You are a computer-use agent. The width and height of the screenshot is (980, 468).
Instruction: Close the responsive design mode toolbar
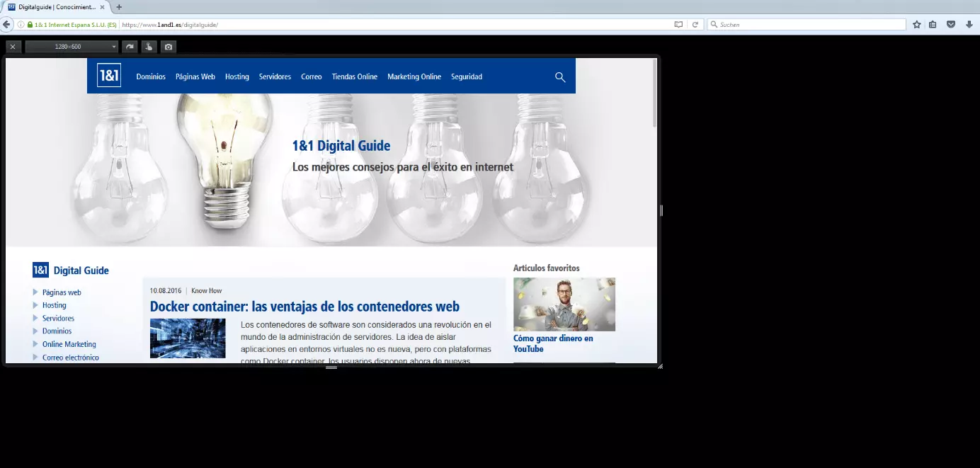click(x=13, y=47)
